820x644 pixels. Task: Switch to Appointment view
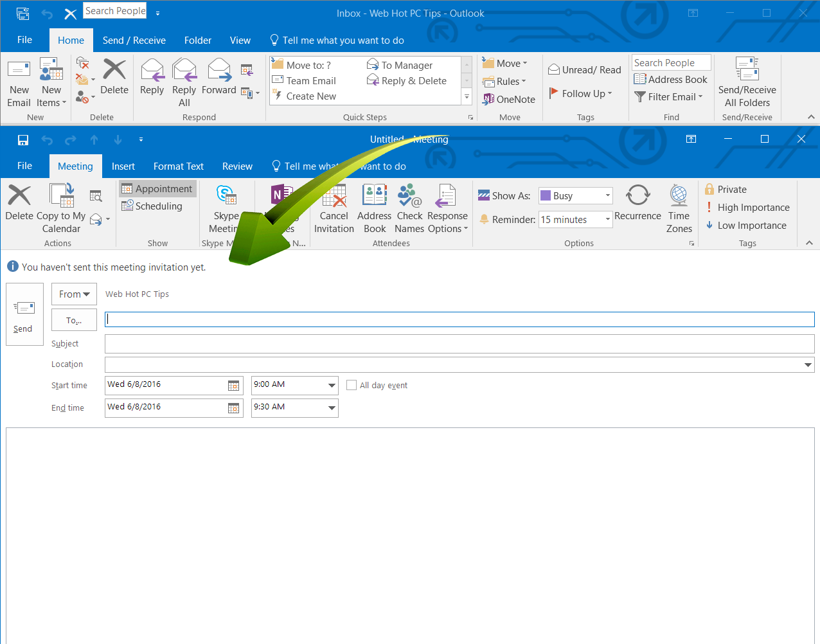tap(157, 188)
